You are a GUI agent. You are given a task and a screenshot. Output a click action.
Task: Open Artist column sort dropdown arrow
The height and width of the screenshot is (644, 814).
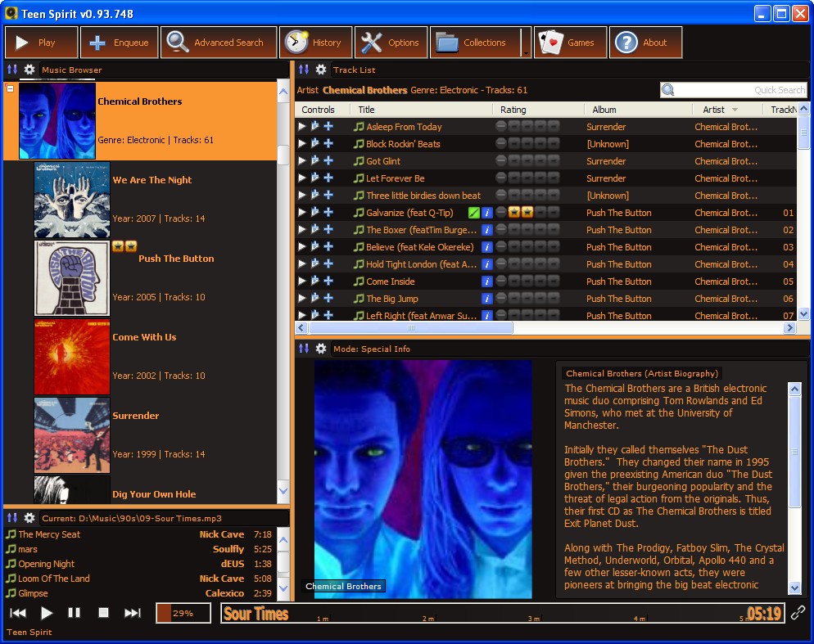(x=735, y=110)
